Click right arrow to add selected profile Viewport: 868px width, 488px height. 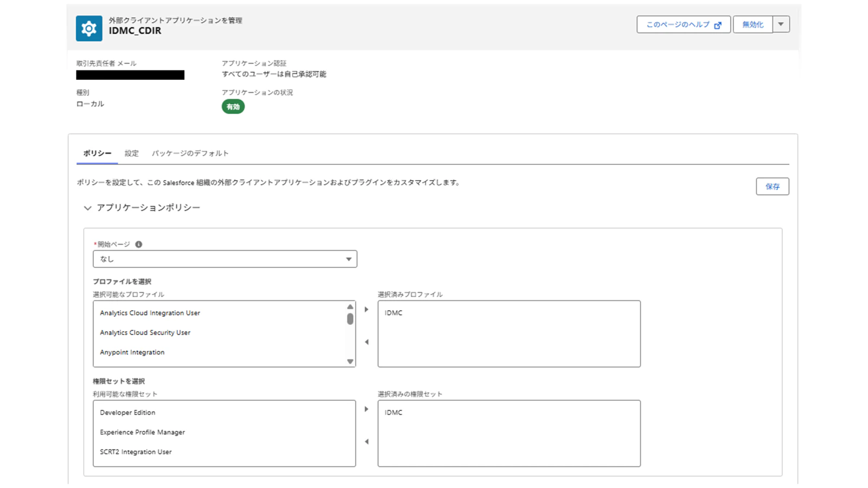pyautogui.click(x=367, y=310)
